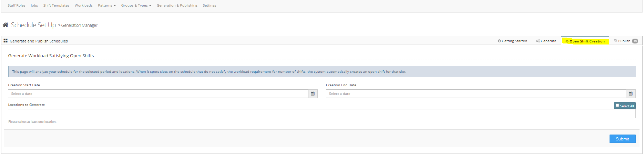Open the Locations to Generate selector

coord(321,114)
